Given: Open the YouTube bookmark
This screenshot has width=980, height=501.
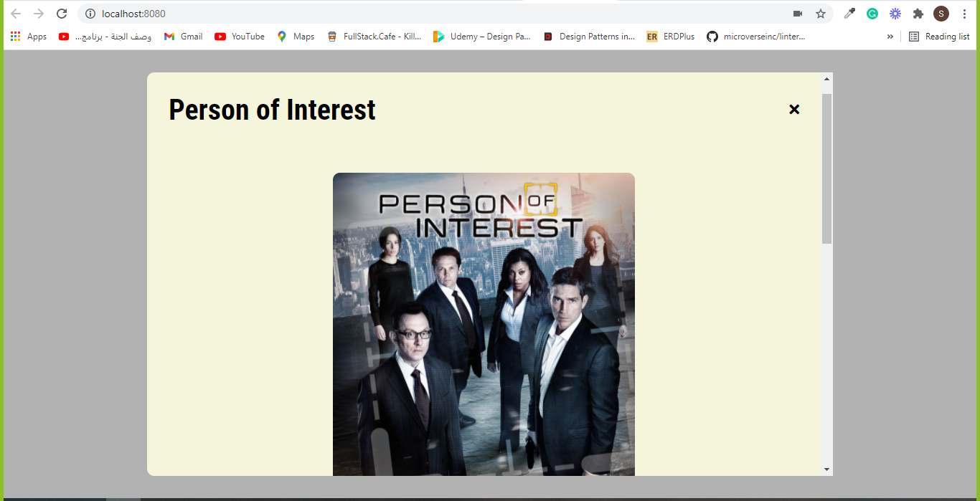Looking at the screenshot, I should pyautogui.click(x=240, y=37).
